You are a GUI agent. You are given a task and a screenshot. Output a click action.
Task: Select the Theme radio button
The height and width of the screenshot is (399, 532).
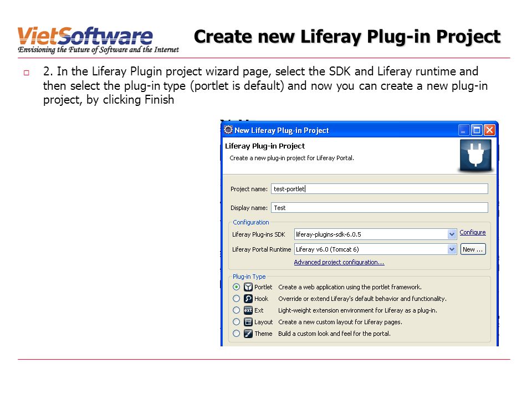point(237,334)
